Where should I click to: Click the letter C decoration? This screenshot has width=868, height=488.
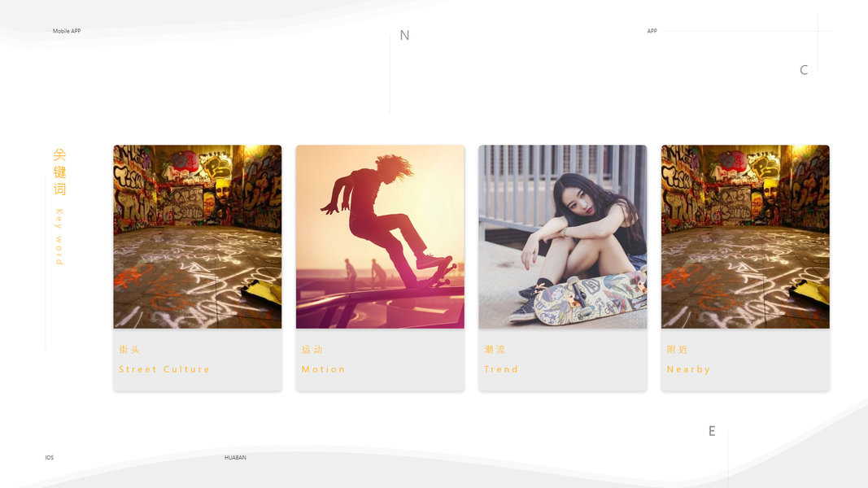coord(804,70)
